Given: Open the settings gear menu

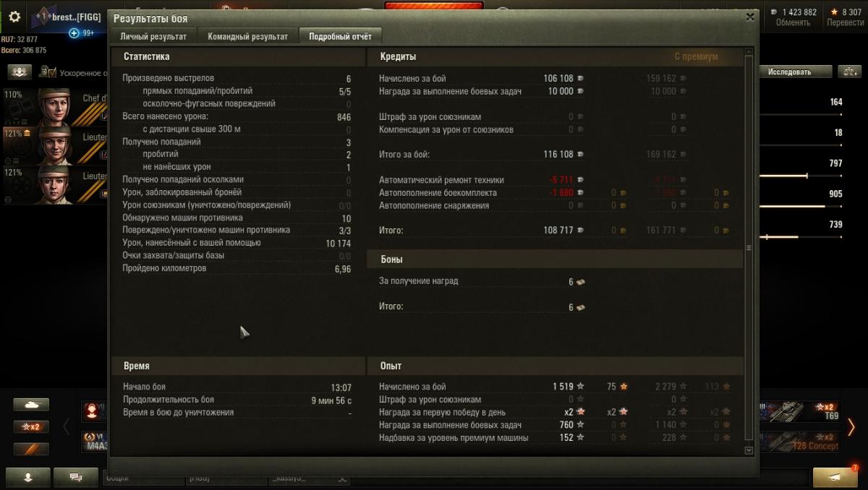Looking at the screenshot, I should [x=14, y=17].
